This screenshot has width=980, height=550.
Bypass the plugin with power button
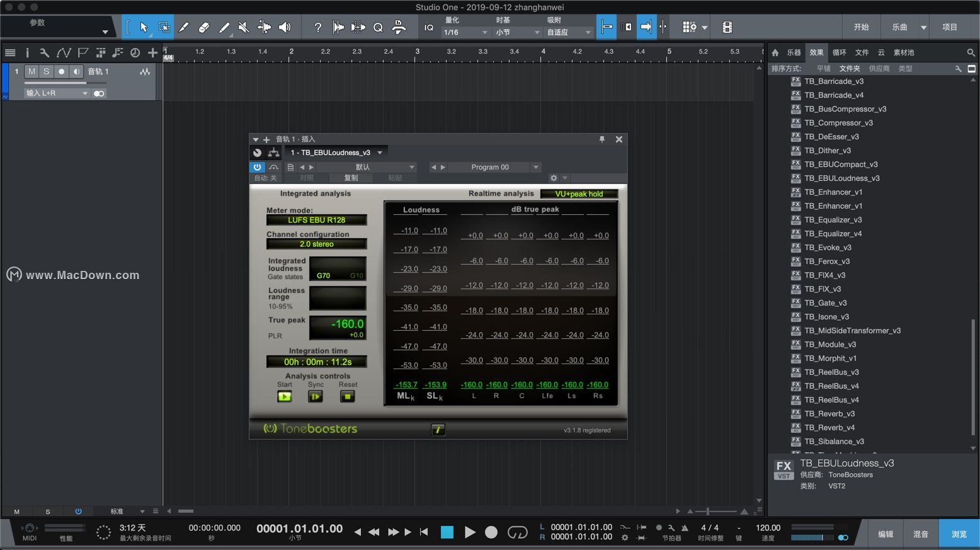pyautogui.click(x=257, y=167)
